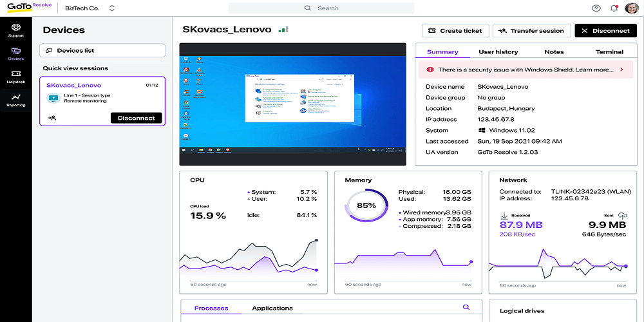
Task: Expand the BizTech Co. organization selector
Action: click(x=112, y=8)
